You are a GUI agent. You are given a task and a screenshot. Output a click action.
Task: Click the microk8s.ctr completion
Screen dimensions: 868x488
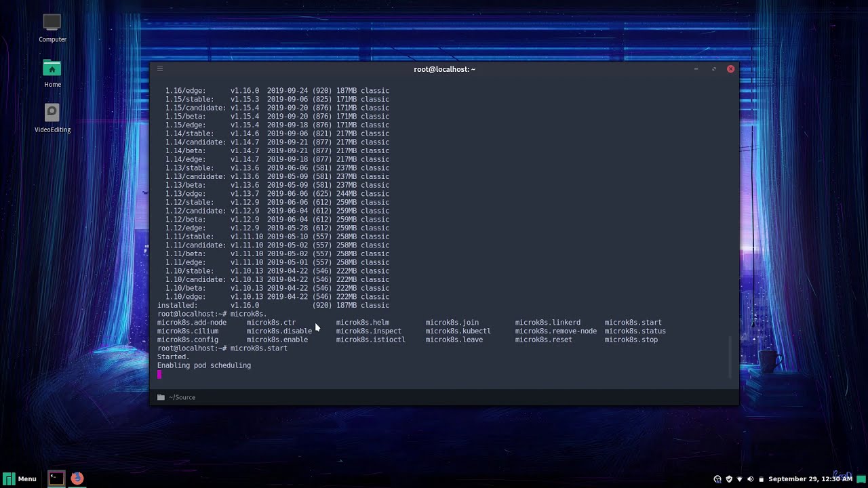click(271, 323)
